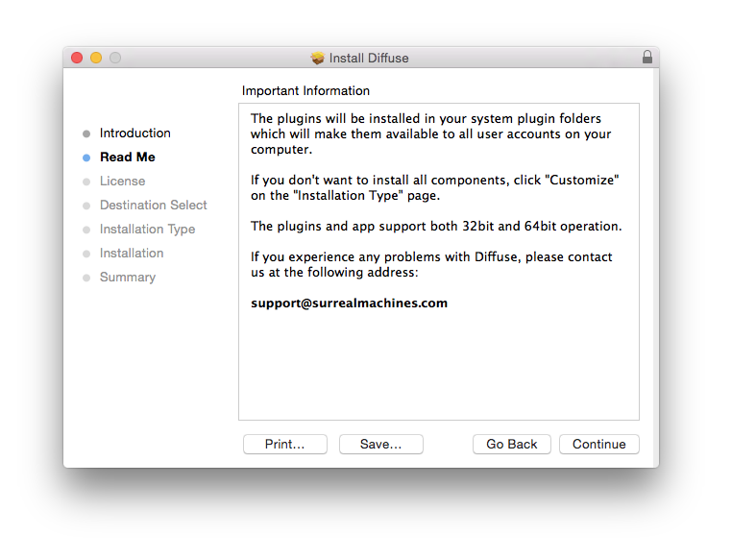Click the Installation Type step label
This screenshot has width=756, height=558.
[x=147, y=230]
